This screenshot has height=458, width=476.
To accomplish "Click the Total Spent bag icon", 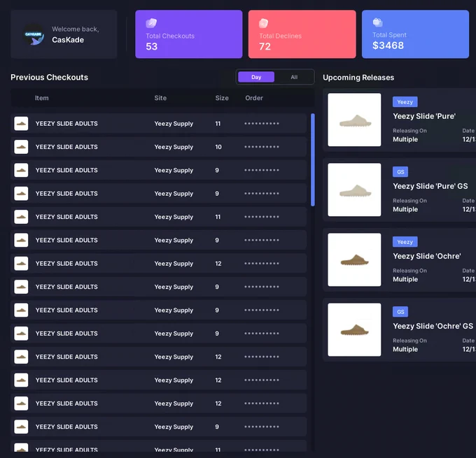I will [x=377, y=22].
